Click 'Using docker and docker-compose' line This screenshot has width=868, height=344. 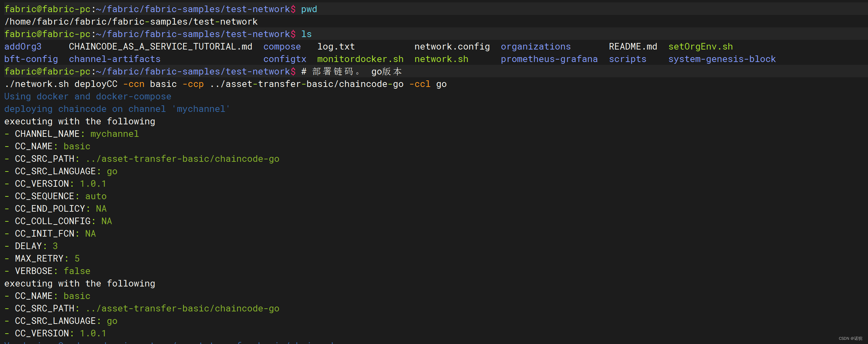88,97
